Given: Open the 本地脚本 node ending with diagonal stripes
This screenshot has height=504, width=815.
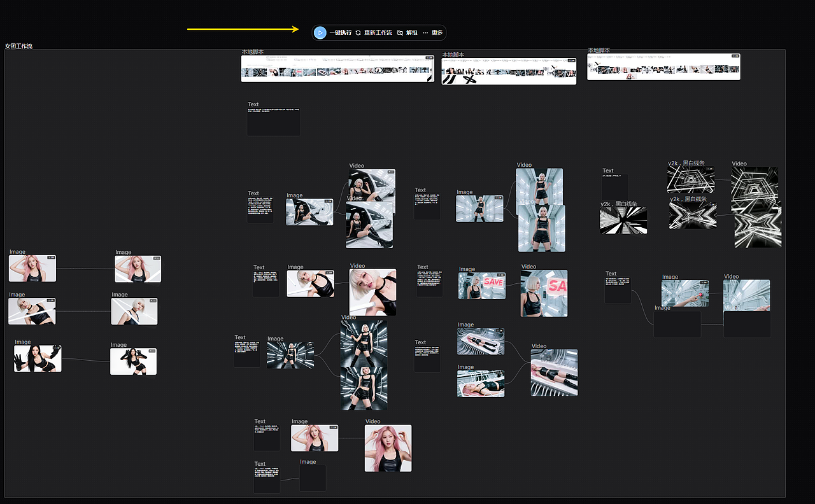Looking at the screenshot, I should [337, 68].
